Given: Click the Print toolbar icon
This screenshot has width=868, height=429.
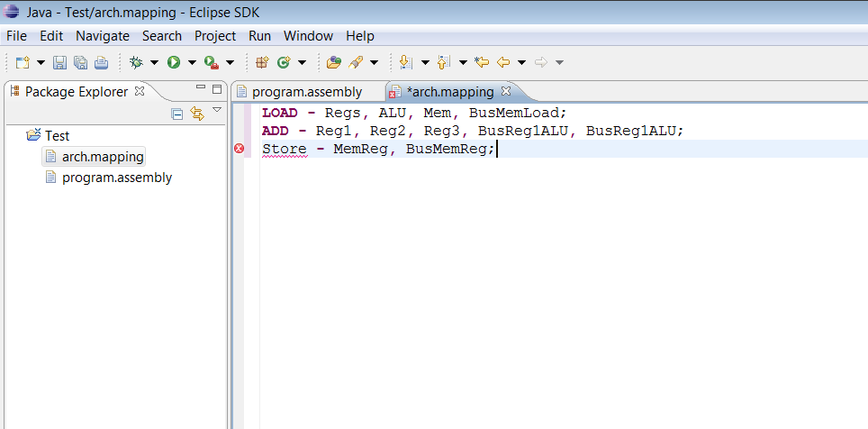Looking at the screenshot, I should (102, 62).
